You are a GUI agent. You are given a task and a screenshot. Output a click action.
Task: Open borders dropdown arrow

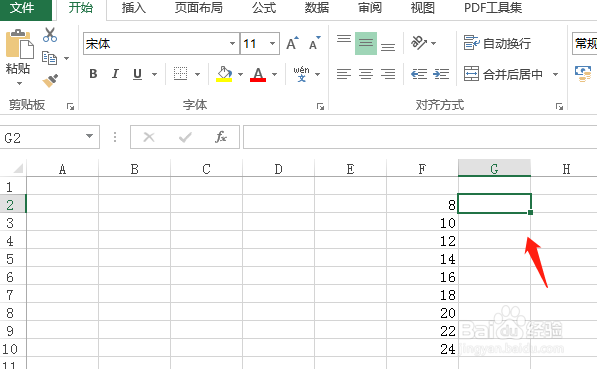[x=197, y=74]
